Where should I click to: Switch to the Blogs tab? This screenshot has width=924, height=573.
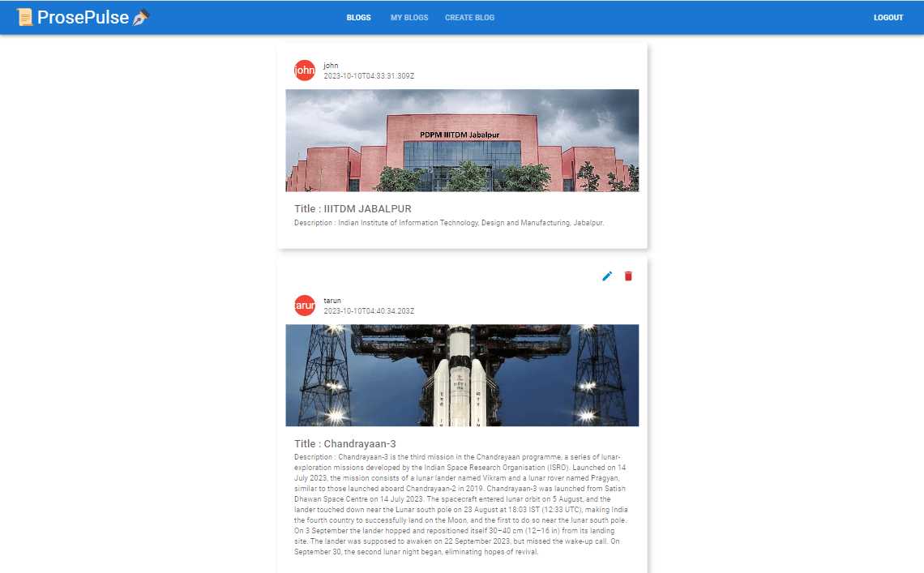[358, 18]
